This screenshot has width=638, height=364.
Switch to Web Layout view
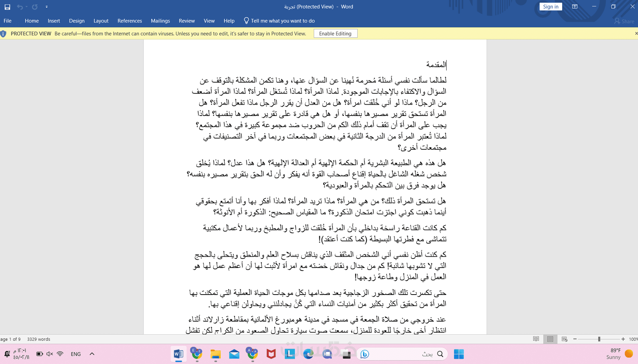564,339
